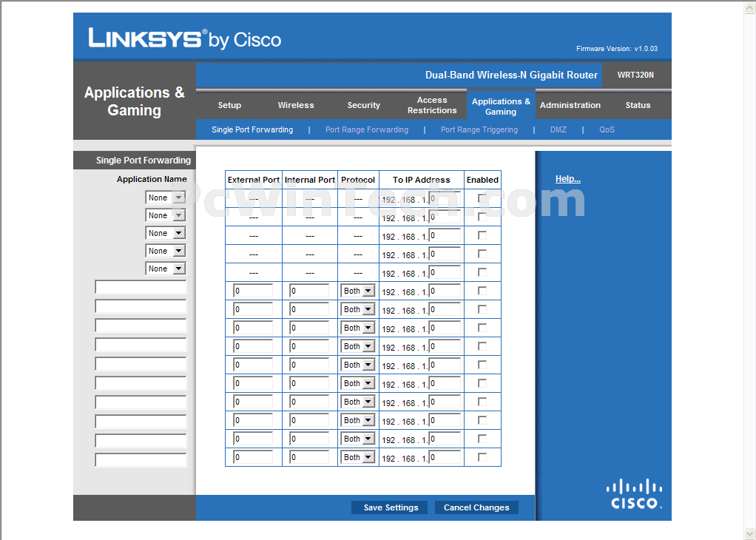The height and width of the screenshot is (540, 756).
Task: Go to the Security tab
Action: pos(363,105)
